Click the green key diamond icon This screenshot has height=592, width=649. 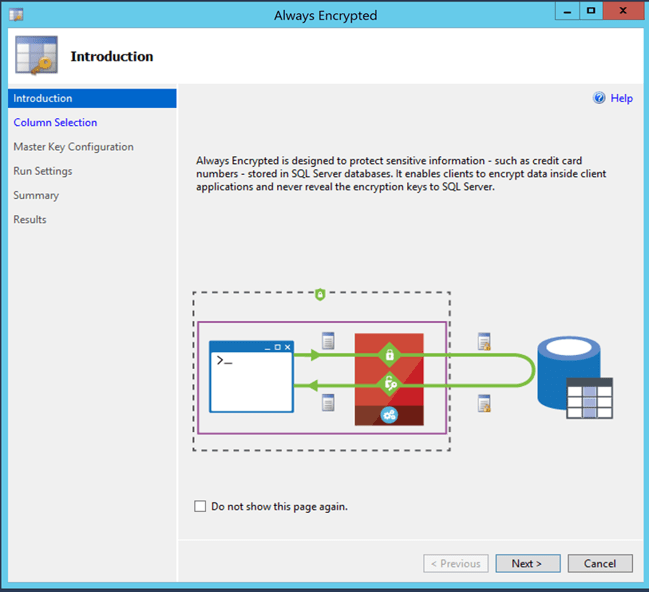[x=389, y=383]
